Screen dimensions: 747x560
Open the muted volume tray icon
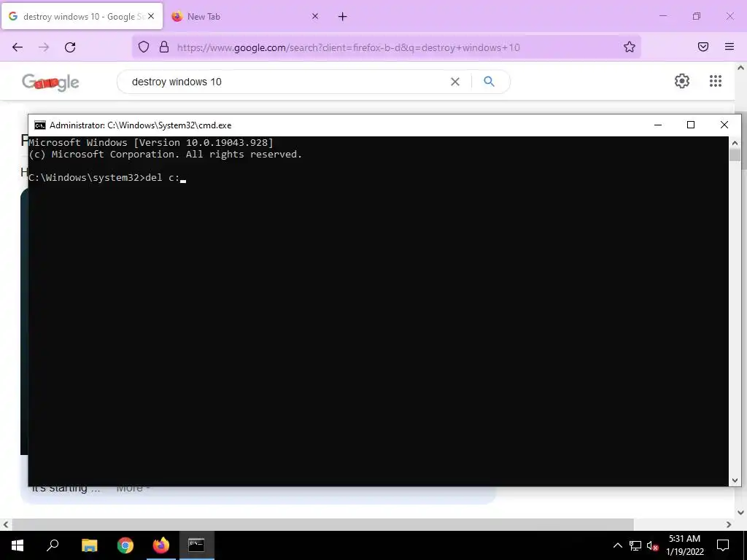(x=652, y=545)
